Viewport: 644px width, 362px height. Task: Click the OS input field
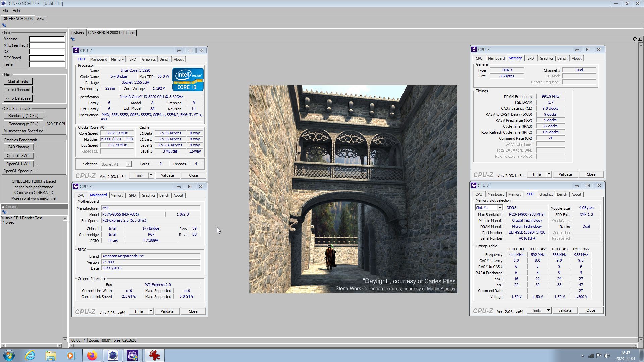[47, 52]
